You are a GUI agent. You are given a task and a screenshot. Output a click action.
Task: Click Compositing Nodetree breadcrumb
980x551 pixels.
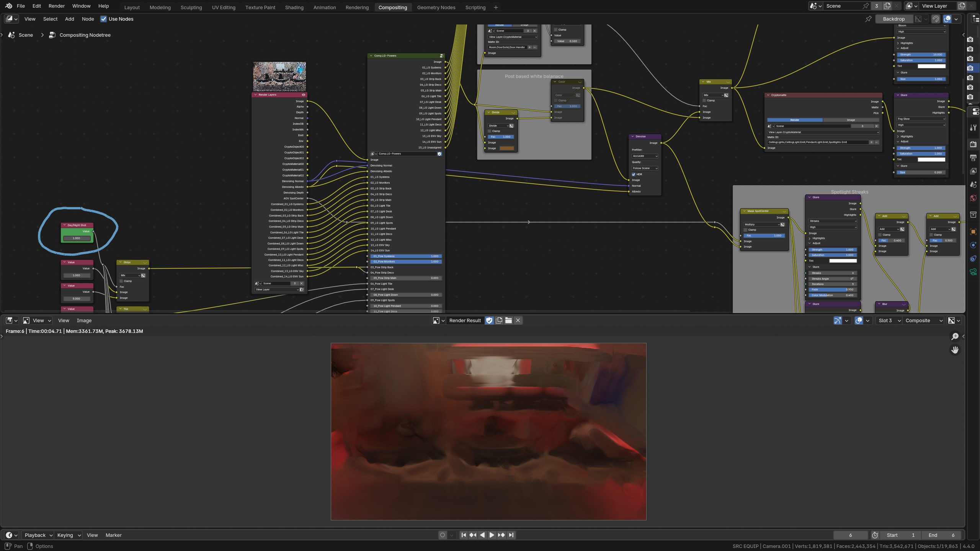[x=85, y=35]
